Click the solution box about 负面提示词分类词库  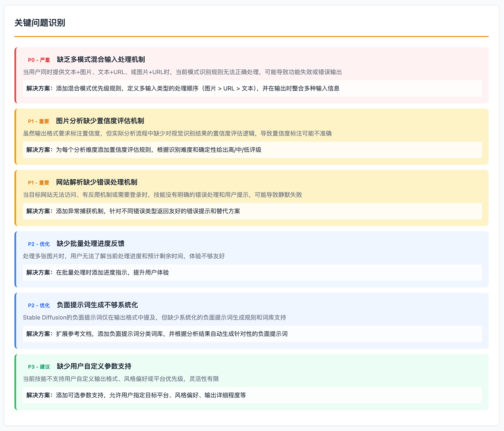[x=252, y=334]
